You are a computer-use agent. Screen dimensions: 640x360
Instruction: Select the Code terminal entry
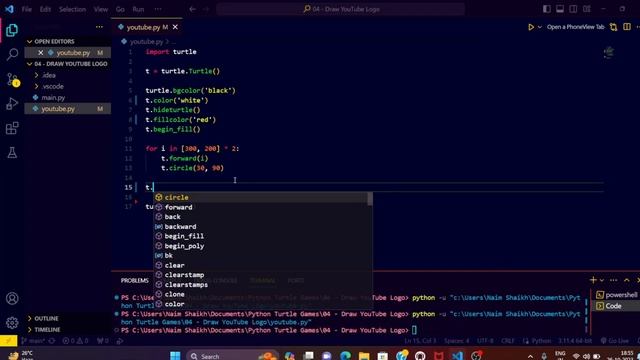click(x=616, y=306)
